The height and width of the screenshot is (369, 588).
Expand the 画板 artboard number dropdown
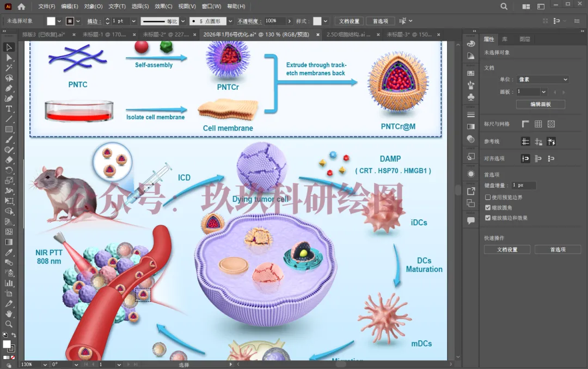coord(543,92)
